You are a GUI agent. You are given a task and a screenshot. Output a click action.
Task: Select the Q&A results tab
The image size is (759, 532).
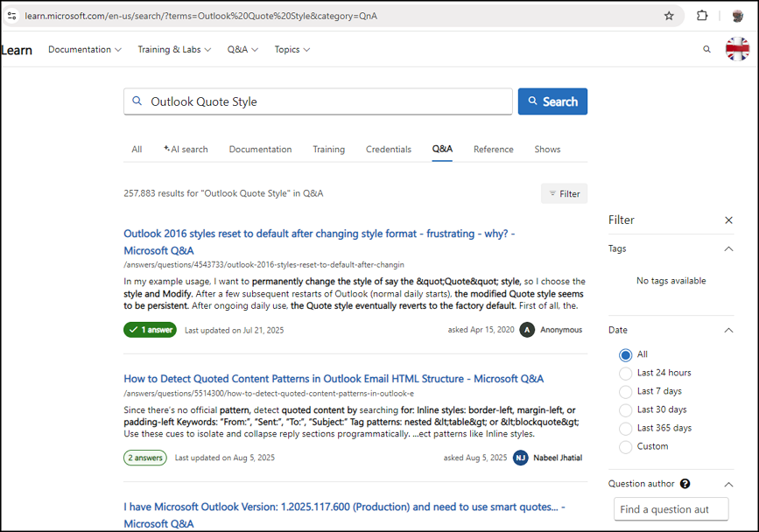click(x=442, y=150)
